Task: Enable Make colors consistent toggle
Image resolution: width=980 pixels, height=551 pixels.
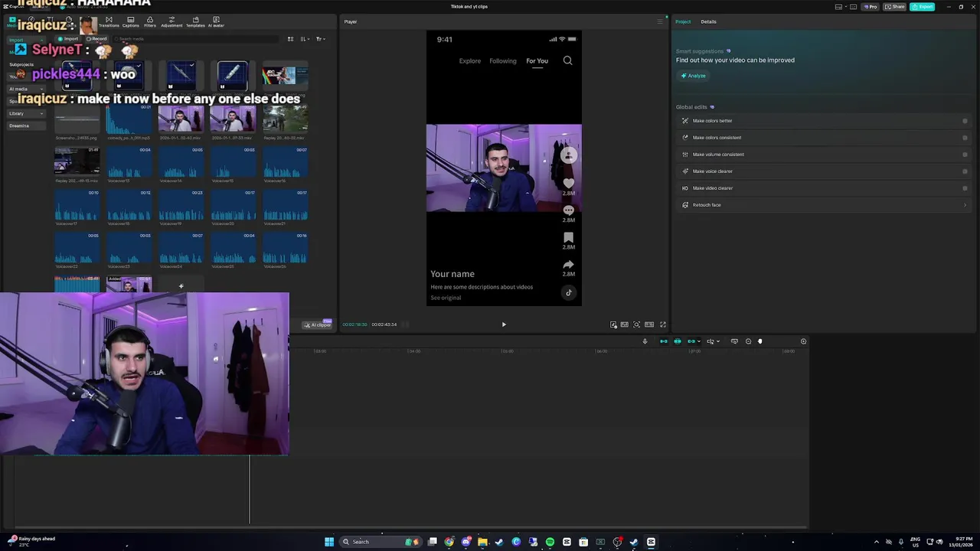Action: click(x=965, y=138)
